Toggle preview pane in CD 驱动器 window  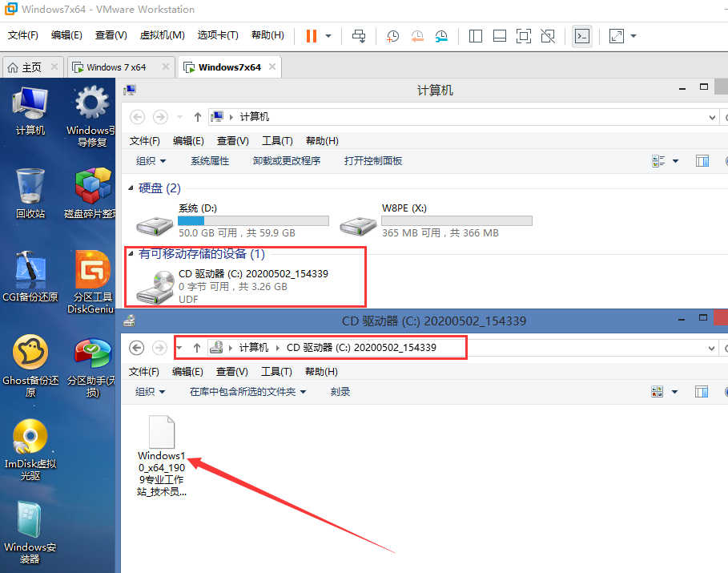tap(701, 392)
